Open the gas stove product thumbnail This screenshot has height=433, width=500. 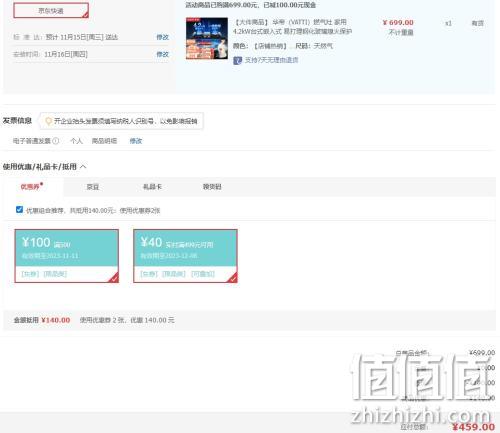(207, 38)
